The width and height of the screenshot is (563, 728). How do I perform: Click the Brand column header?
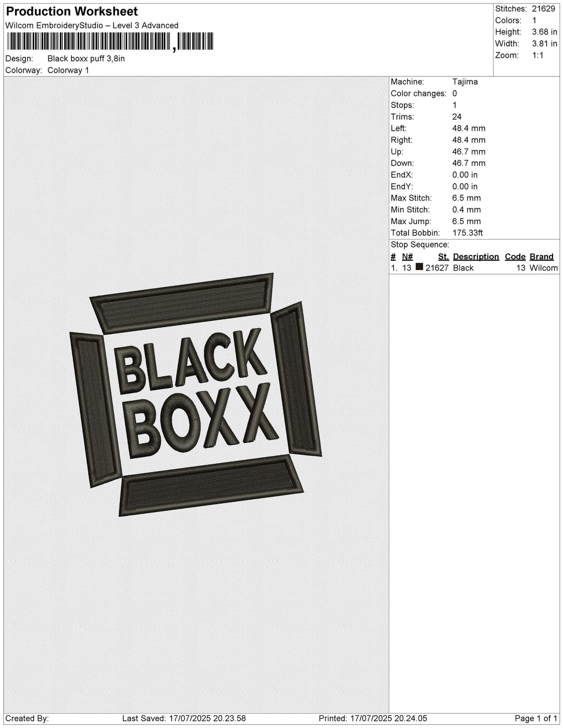click(541, 256)
